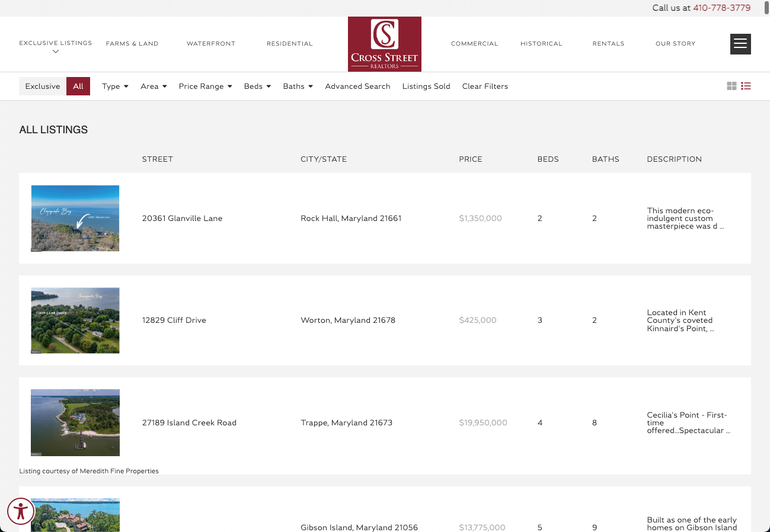Switch to grid view layout

[731, 86]
